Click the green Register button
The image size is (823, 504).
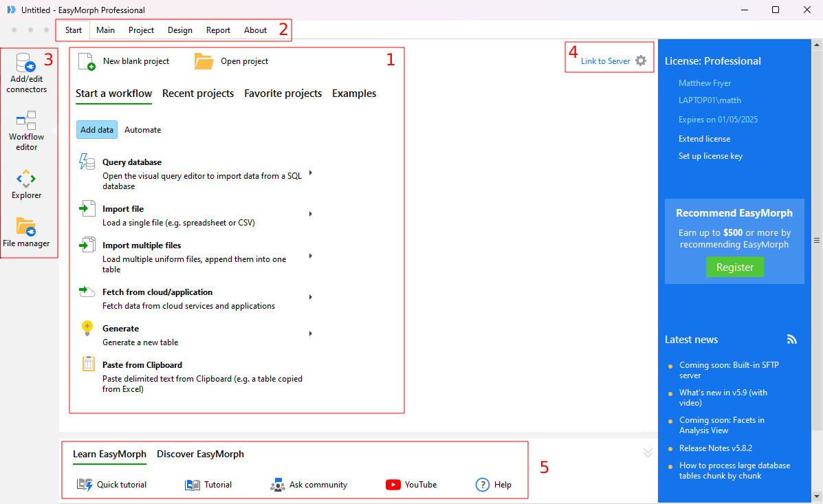point(735,267)
